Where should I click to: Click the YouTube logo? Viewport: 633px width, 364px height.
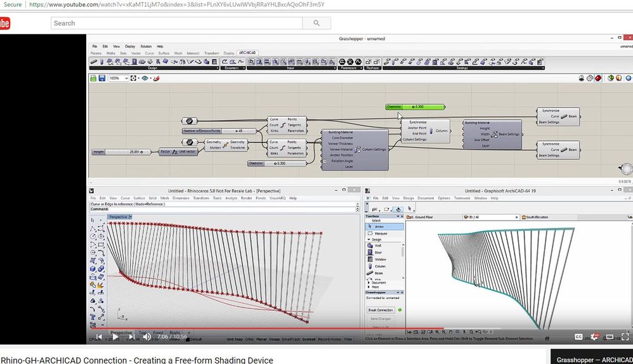pos(4,23)
